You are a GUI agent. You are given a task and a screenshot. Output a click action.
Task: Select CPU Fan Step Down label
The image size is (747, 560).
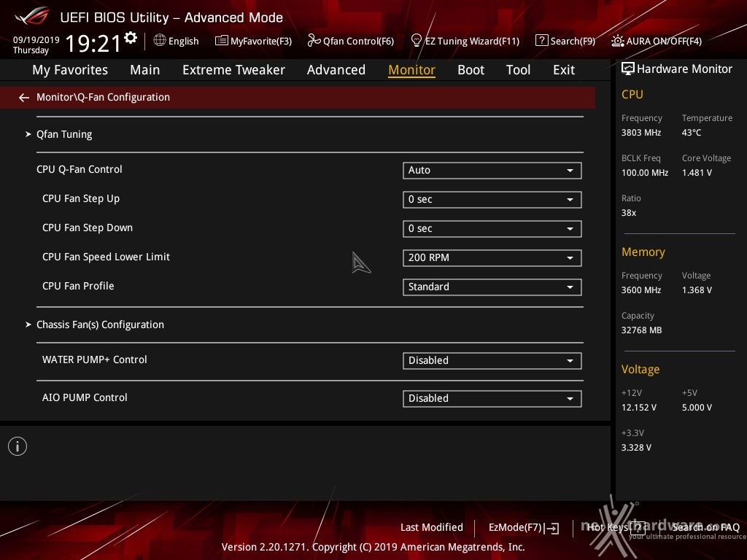pyautogui.click(x=88, y=227)
